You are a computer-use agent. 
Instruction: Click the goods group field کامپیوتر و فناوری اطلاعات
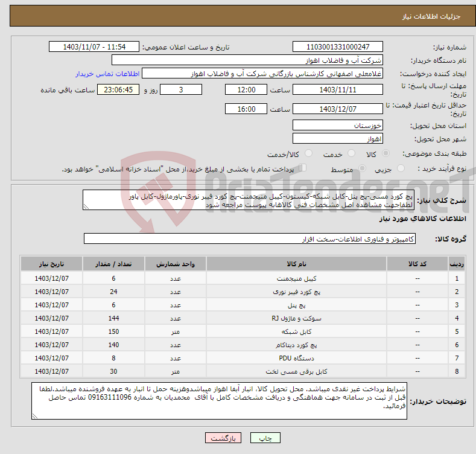[250, 239]
